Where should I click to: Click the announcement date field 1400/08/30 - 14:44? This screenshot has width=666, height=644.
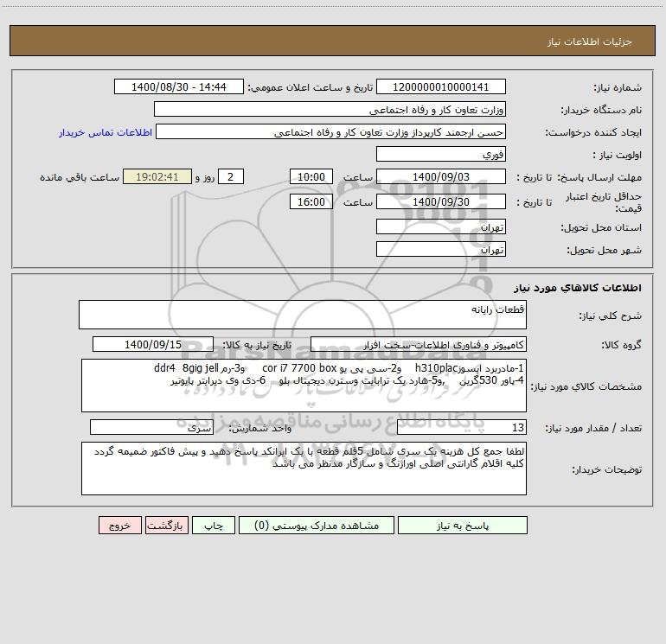pos(179,86)
